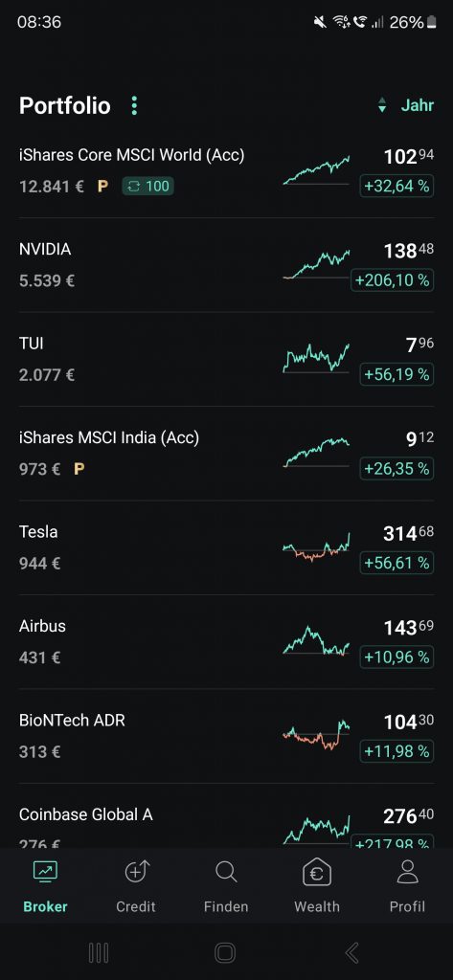Open the Jahr time period selector
Viewport: 453px width, 980px height.
pos(418,105)
